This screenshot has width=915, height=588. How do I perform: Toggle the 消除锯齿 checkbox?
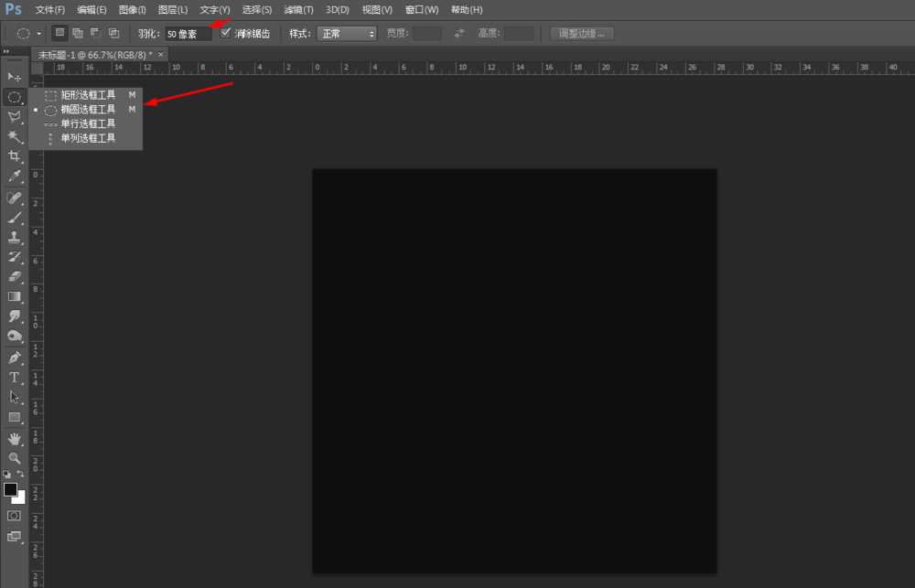[225, 33]
